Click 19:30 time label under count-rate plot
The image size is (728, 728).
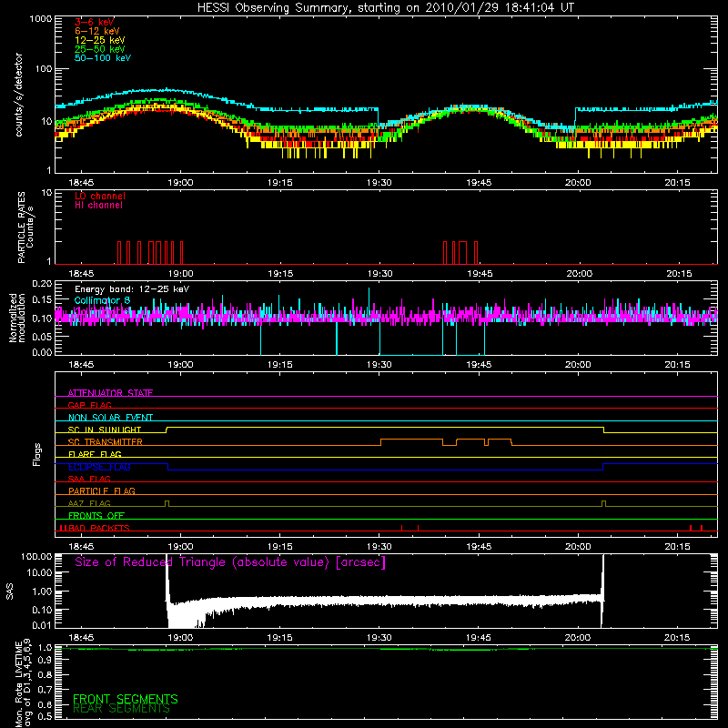click(379, 183)
